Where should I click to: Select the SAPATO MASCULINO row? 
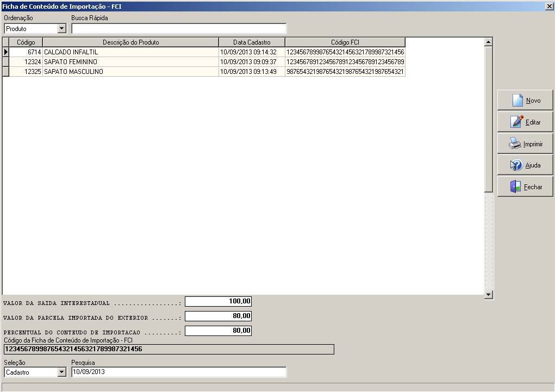(x=204, y=72)
